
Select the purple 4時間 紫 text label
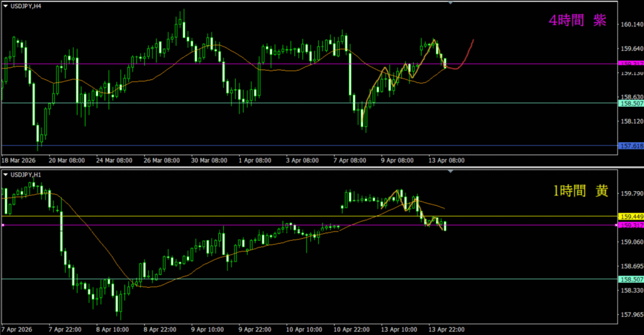577,21
